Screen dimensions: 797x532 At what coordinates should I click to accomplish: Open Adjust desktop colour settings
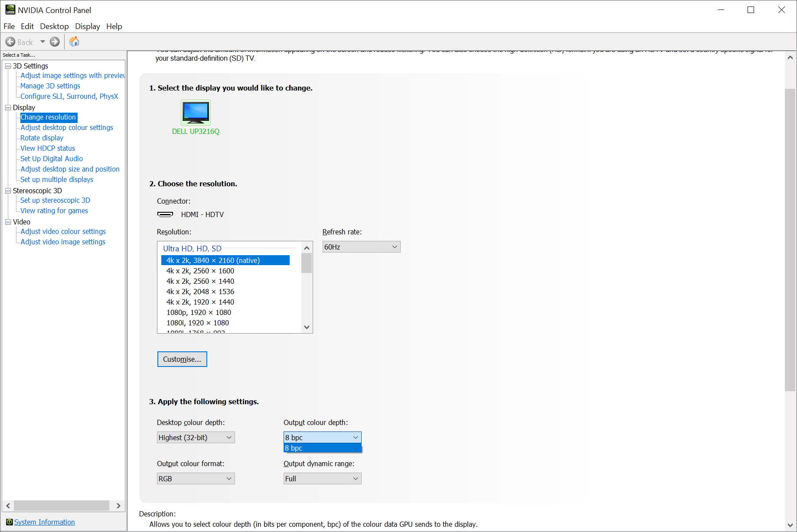pyautogui.click(x=67, y=127)
